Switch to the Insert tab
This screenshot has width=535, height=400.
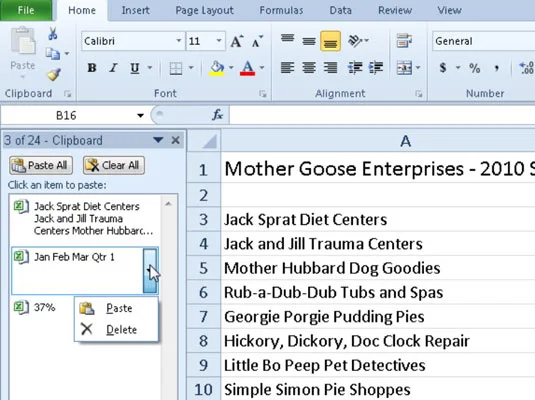click(135, 10)
